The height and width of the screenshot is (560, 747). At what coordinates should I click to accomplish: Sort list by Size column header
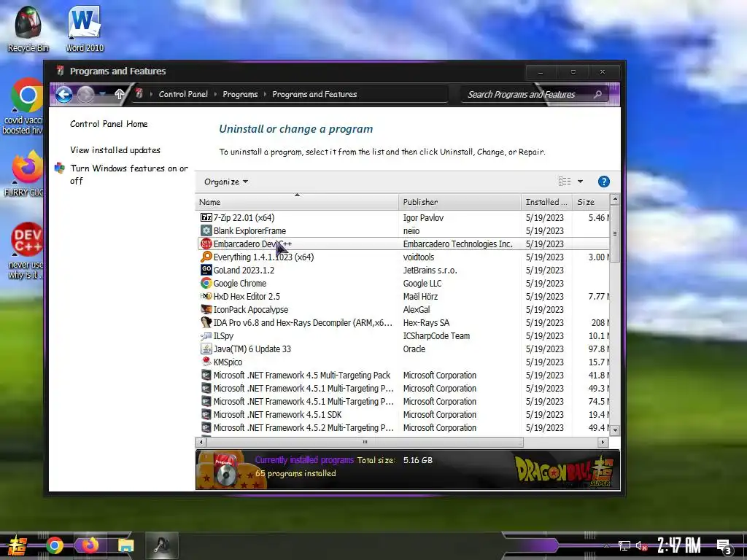coord(591,202)
